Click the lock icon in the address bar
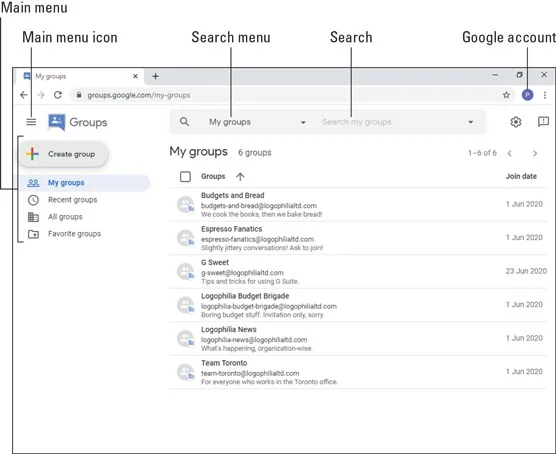The width and height of the screenshot is (556, 454). tap(79, 95)
